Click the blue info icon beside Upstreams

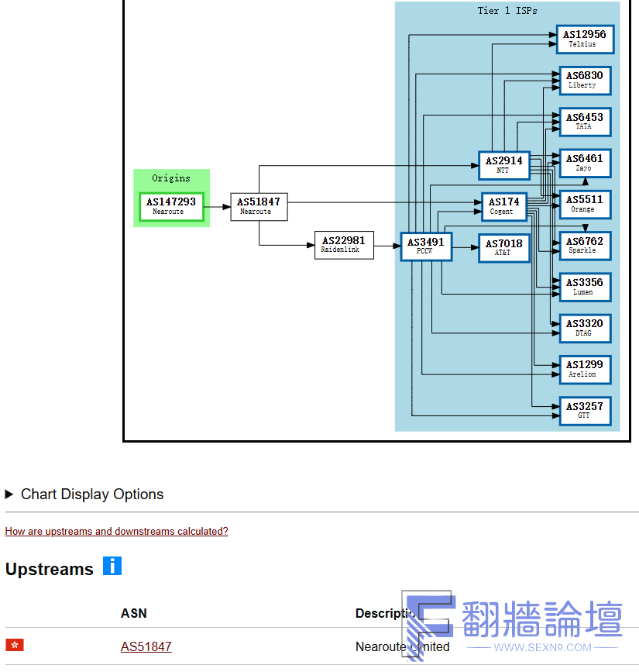pos(112,567)
